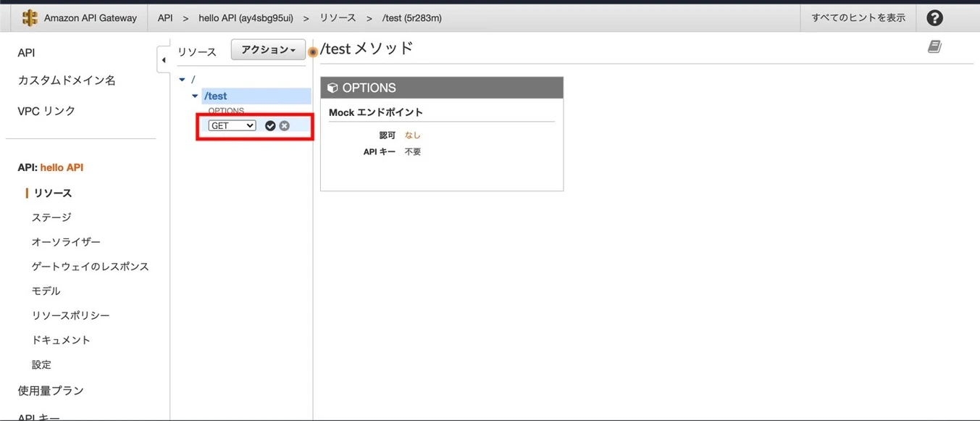Click the 不要 API key value

tap(413, 151)
